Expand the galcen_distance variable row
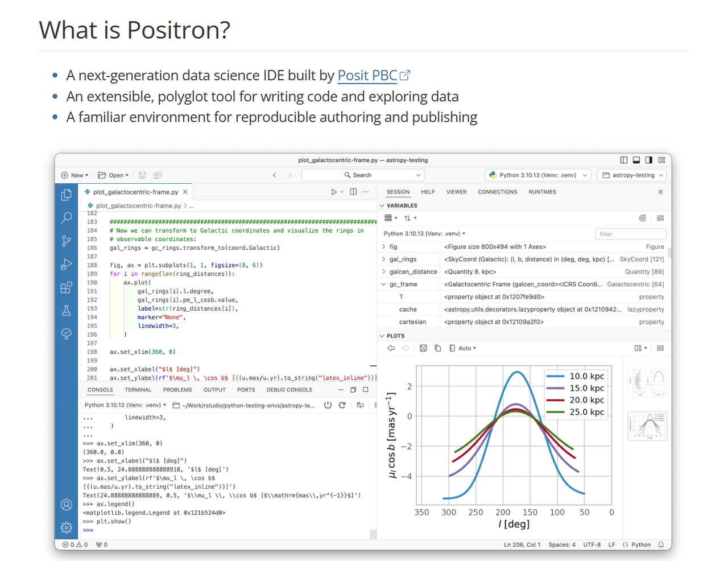Image resolution: width=728 pixels, height=561 pixels. (x=384, y=272)
